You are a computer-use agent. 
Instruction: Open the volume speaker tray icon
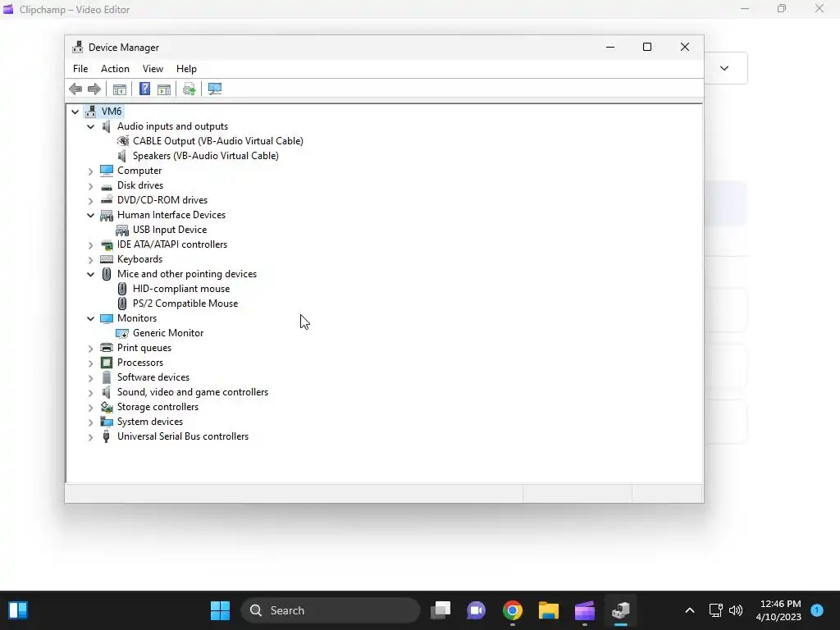[x=736, y=610]
